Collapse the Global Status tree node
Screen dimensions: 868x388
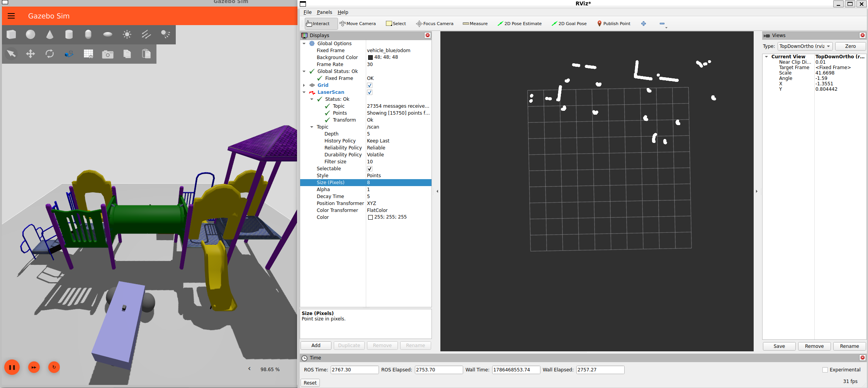pos(304,71)
